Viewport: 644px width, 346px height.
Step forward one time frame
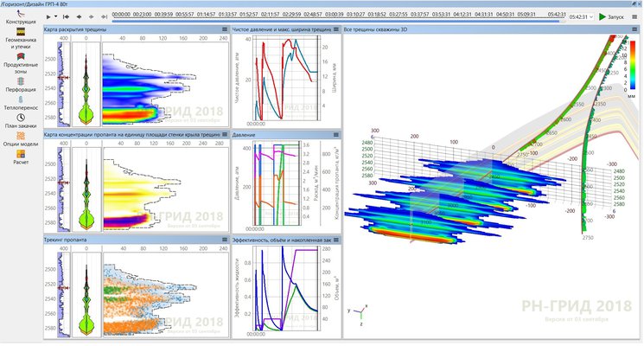coord(91,16)
